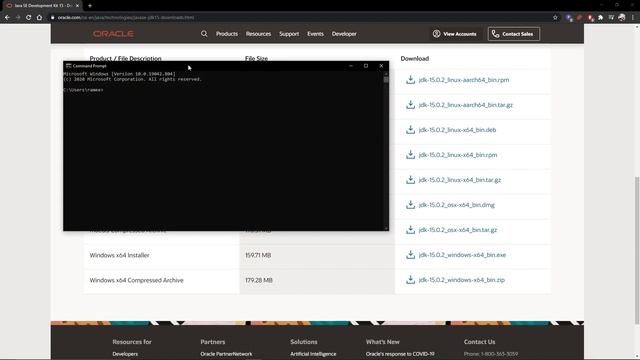The image size is (640, 360).
Task: Click the browser address bar URL
Action: (126, 18)
